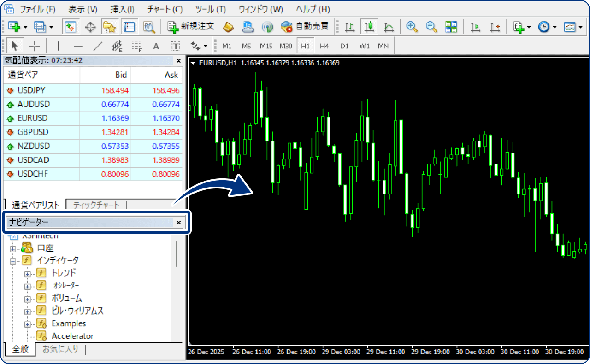
Task: Expand the トレンド indicator folder
Action: [x=27, y=273]
